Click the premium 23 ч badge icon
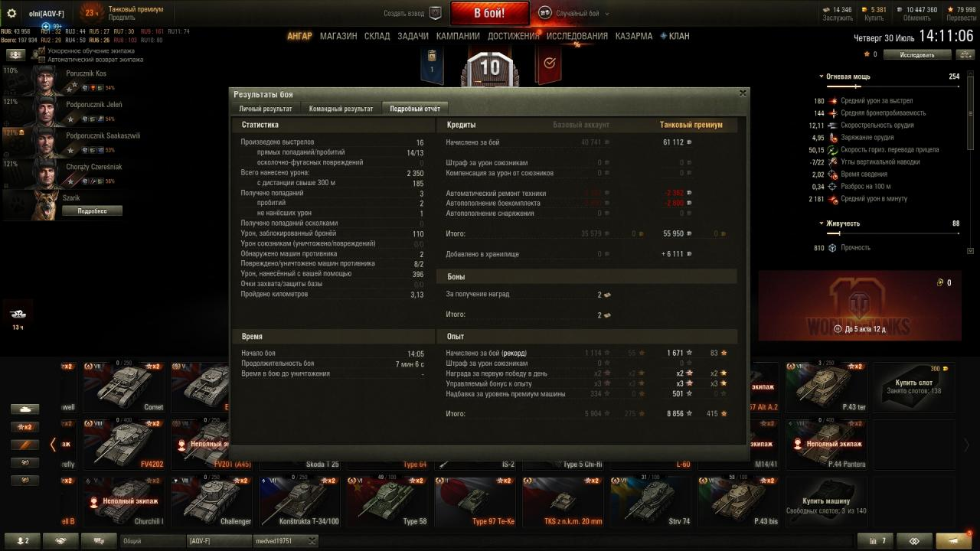980x551 pixels. pyautogui.click(x=91, y=13)
